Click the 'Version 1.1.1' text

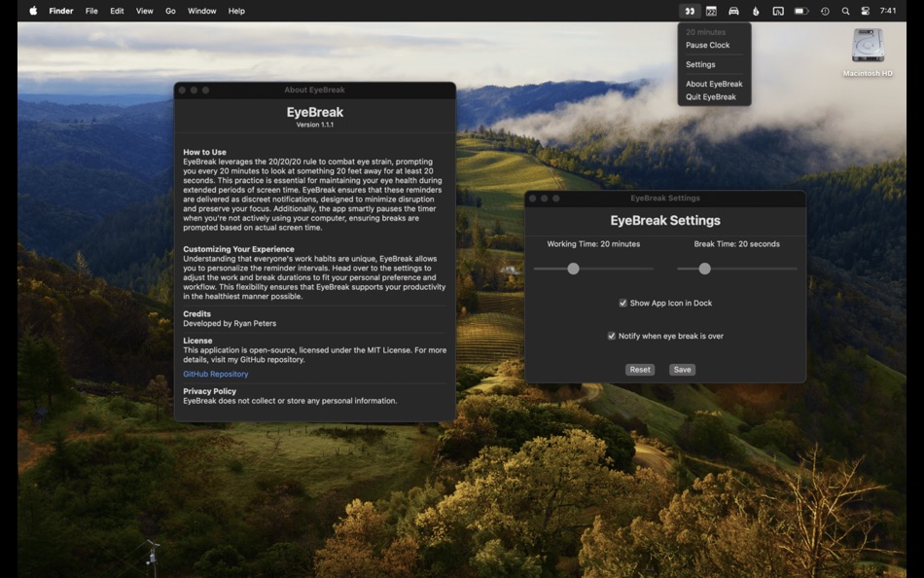click(x=315, y=125)
